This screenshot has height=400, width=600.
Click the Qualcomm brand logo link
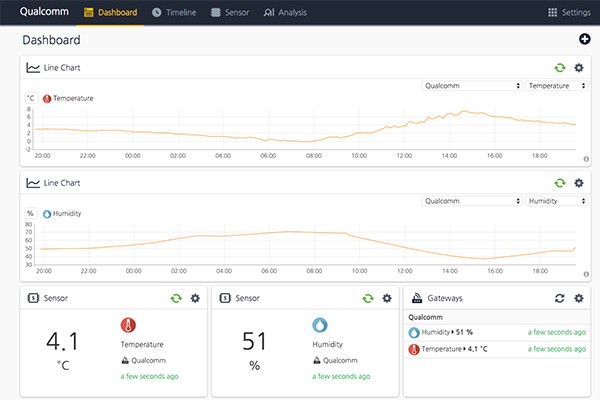coord(44,13)
